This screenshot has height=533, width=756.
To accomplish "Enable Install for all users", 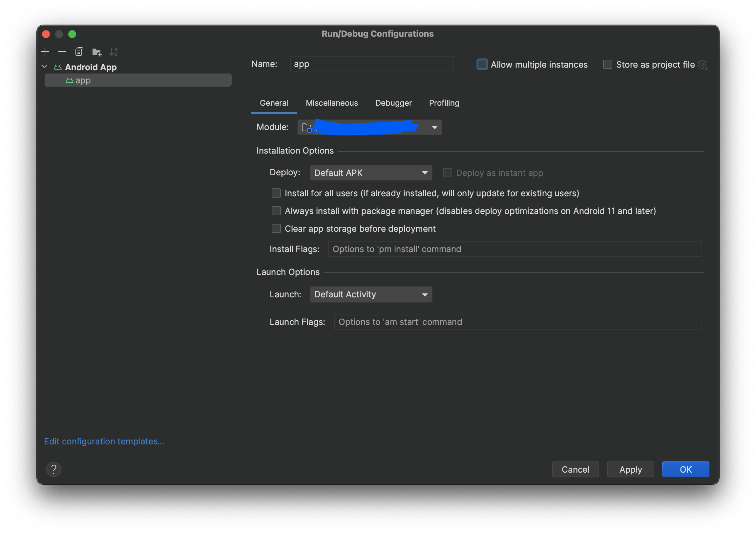I will click(x=276, y=193).
